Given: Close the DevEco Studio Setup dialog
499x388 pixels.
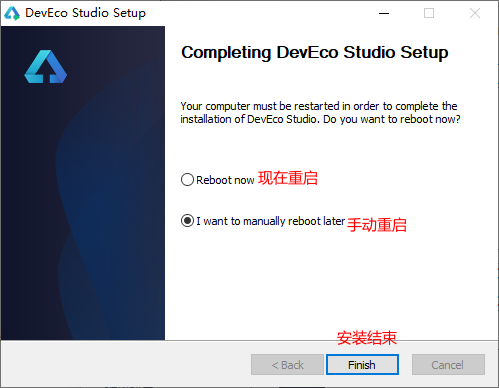Looking at the screenshot, I should point(475,13).
